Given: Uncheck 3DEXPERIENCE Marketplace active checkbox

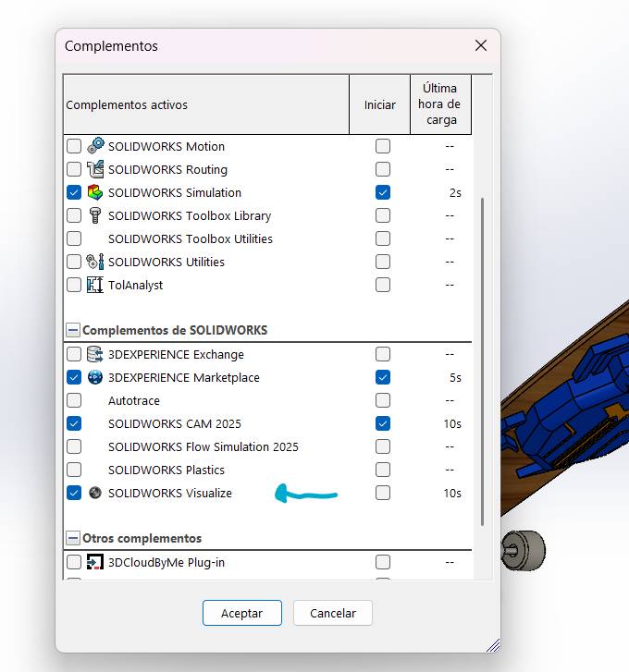Looking at the screenshot, I should [74, 377].
